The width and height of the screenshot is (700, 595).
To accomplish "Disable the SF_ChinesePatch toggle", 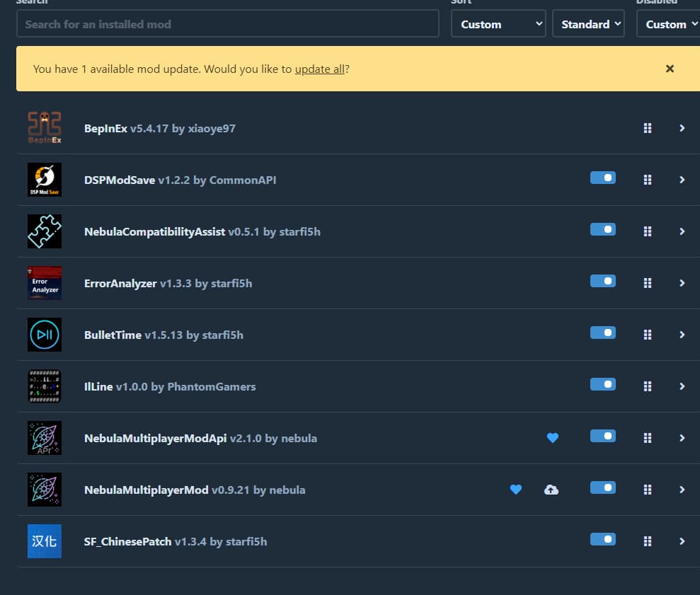I will tap(602, 539).
